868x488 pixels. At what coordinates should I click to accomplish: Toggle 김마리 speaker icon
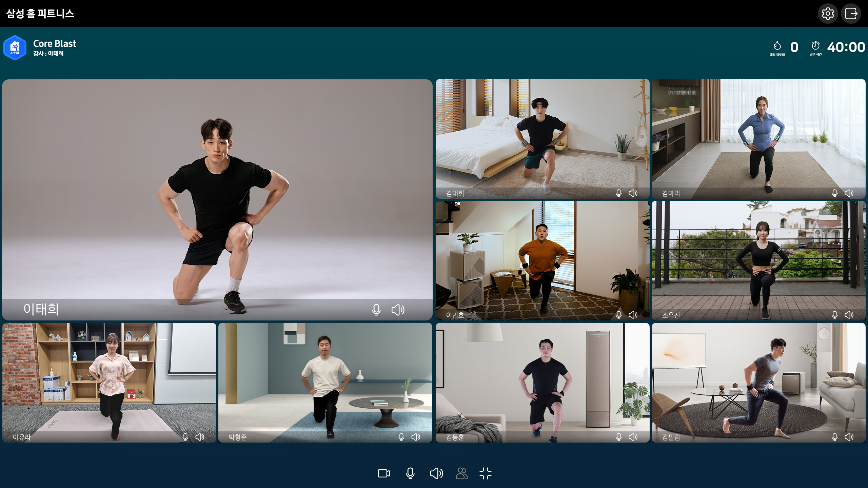pyautogui.click(x=849, y=193)
